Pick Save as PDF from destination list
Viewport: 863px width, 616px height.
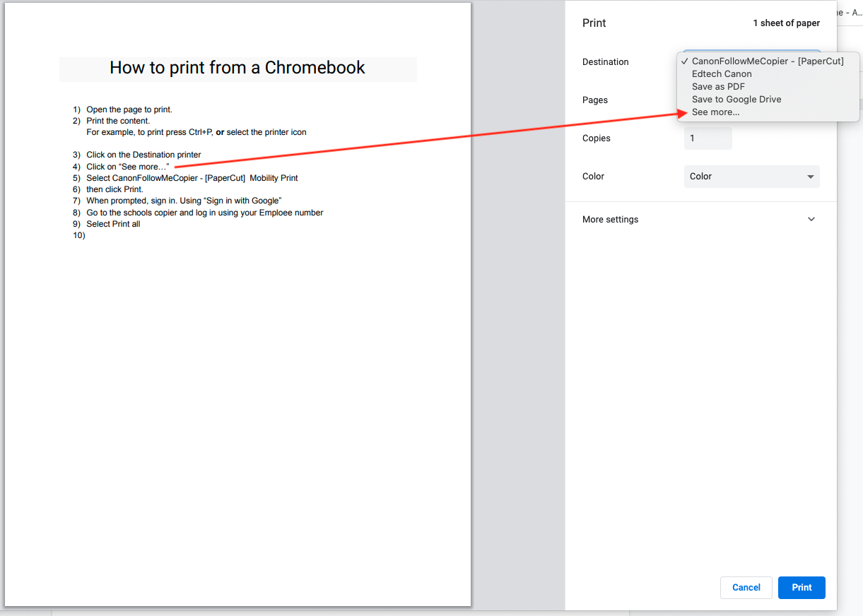(718, 87)
